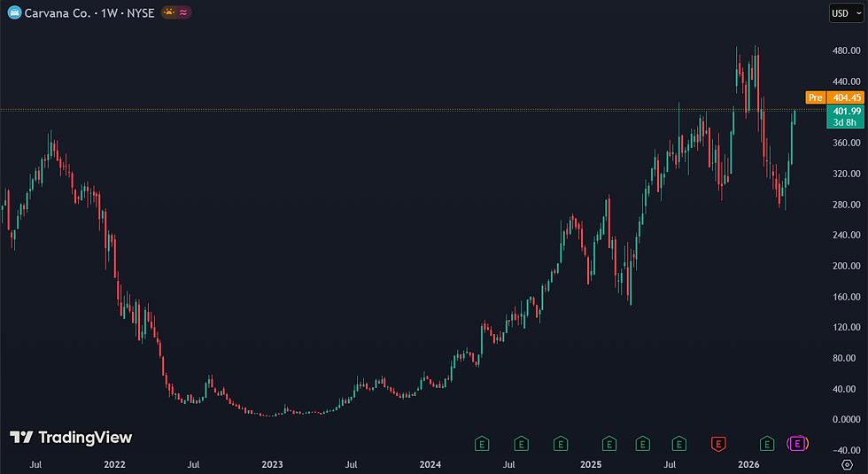Image resolution: width=868 pixels, height=474 pixels.
Task: Open the USD currency dropdown
Action: tap(847, 13)
